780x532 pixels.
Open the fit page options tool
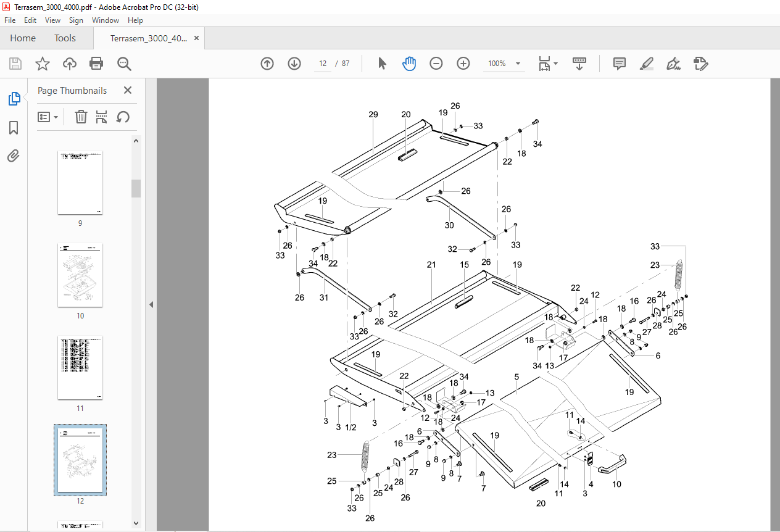[547, 64]
